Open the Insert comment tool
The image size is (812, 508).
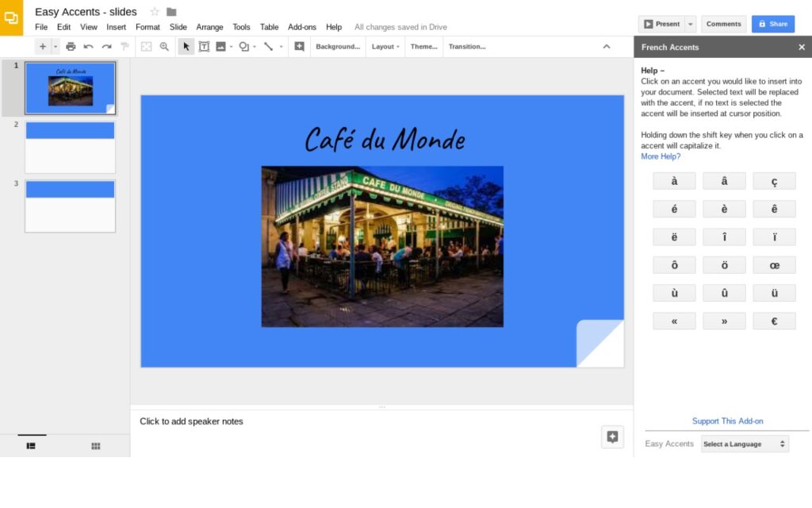pos(297,46)
